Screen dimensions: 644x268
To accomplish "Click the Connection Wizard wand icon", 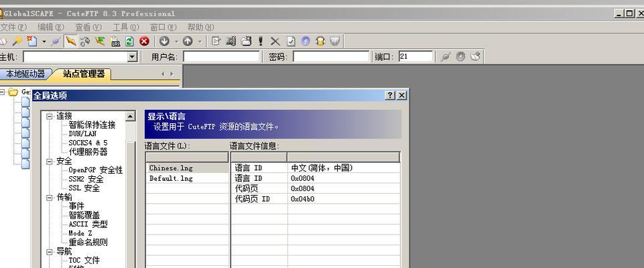I will [x=17, y=41].
